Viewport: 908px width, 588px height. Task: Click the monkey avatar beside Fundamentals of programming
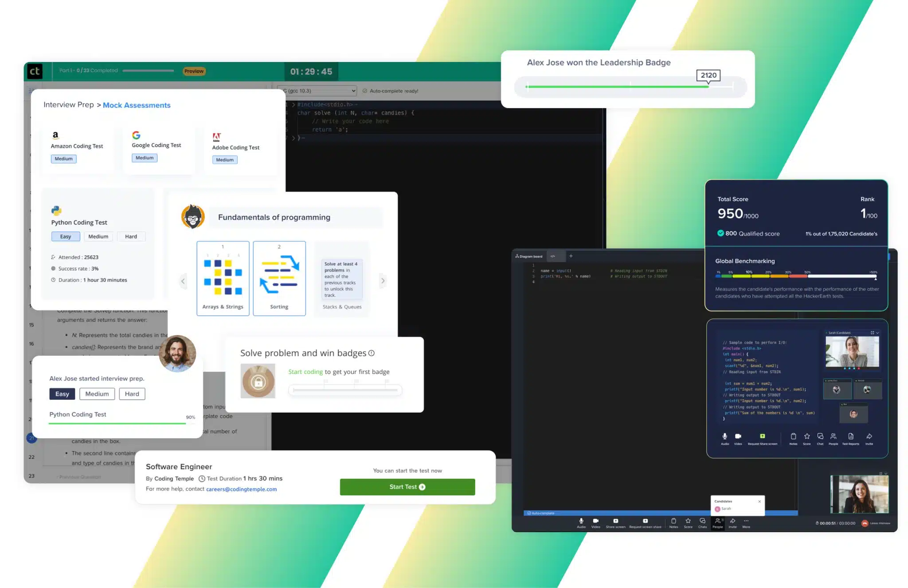click(x=193, y=217)
